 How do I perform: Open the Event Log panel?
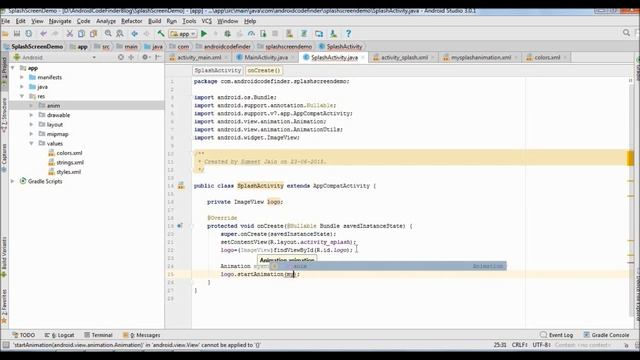pyautogui.click(x=556, y=335)
